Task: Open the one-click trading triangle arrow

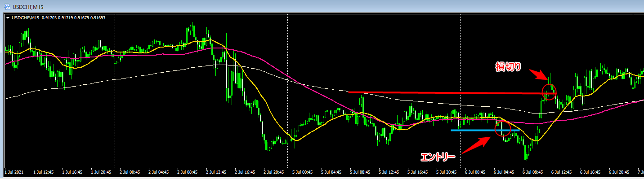Action: pos(8,18)
